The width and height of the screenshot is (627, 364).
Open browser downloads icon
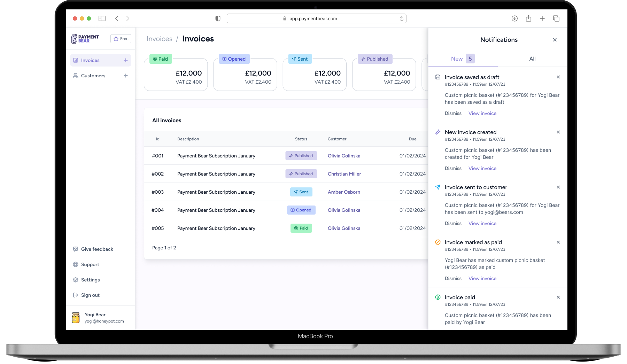(x=514, y=18)
